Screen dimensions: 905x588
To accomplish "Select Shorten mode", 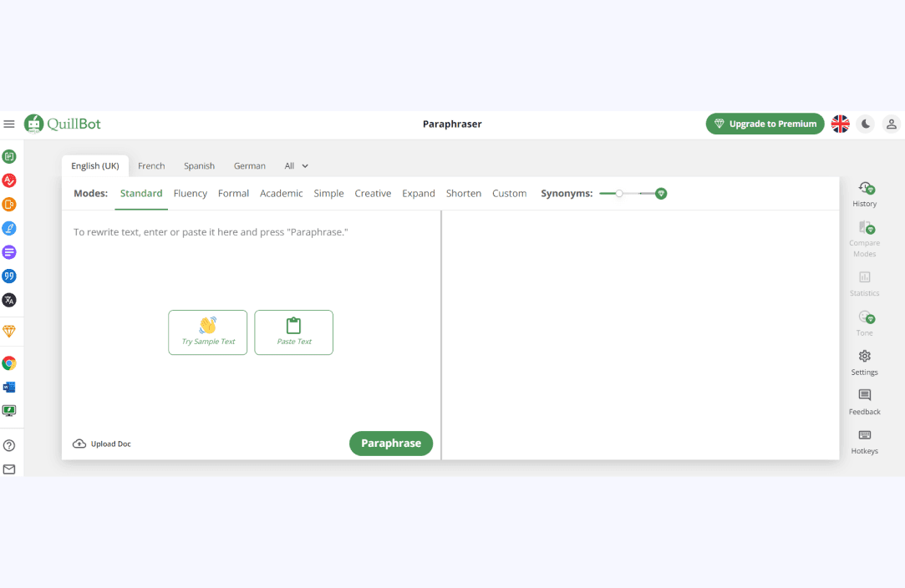I will [x=464, y=193].
